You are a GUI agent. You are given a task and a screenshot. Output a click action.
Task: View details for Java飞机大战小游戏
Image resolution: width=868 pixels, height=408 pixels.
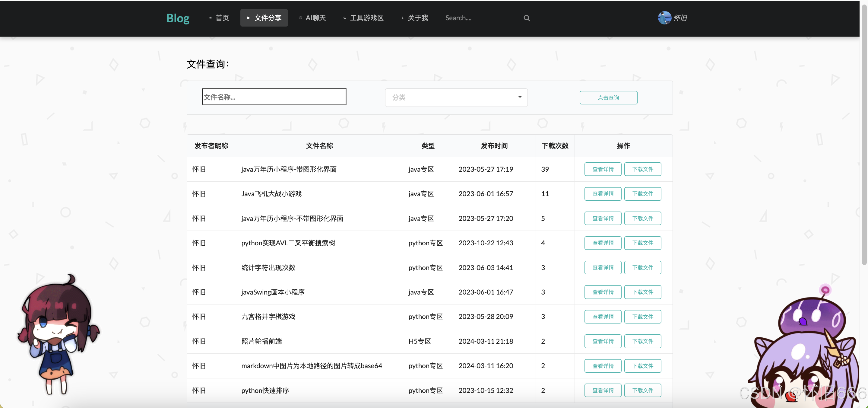pos(603,194)
